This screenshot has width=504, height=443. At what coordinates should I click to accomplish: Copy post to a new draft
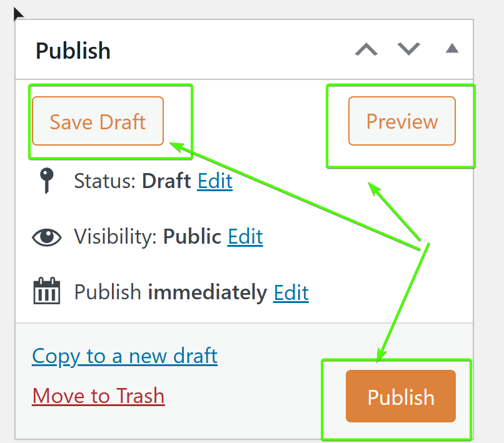pos(124,356)
